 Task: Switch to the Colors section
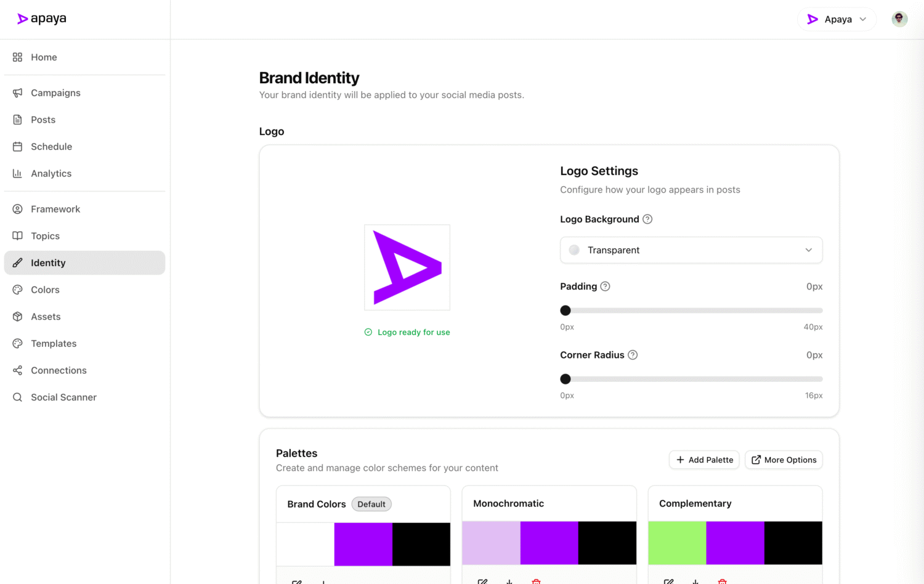pyautogui.click(x=45, y=290)
